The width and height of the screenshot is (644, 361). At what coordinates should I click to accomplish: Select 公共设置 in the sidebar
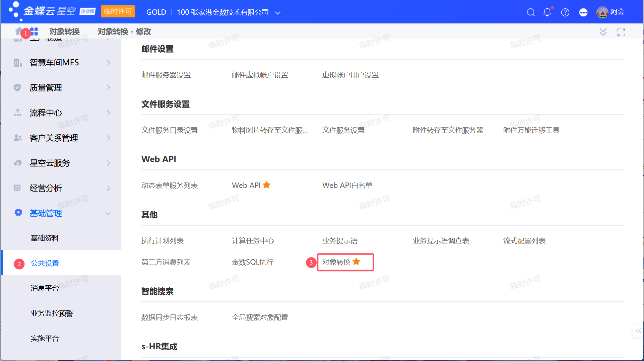coord(45,263)
